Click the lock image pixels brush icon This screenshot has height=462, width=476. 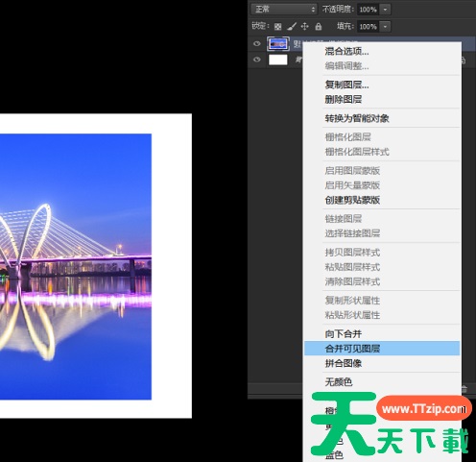pos(292,26)
